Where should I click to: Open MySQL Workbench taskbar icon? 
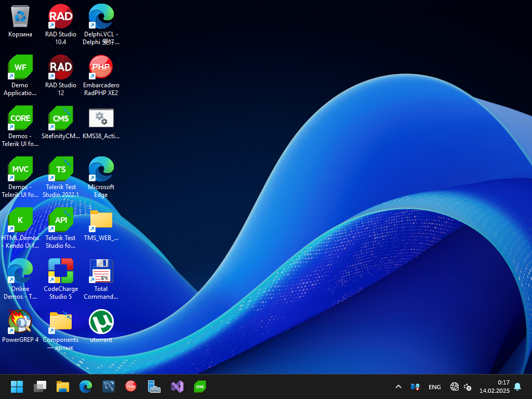tap(109, 387)
